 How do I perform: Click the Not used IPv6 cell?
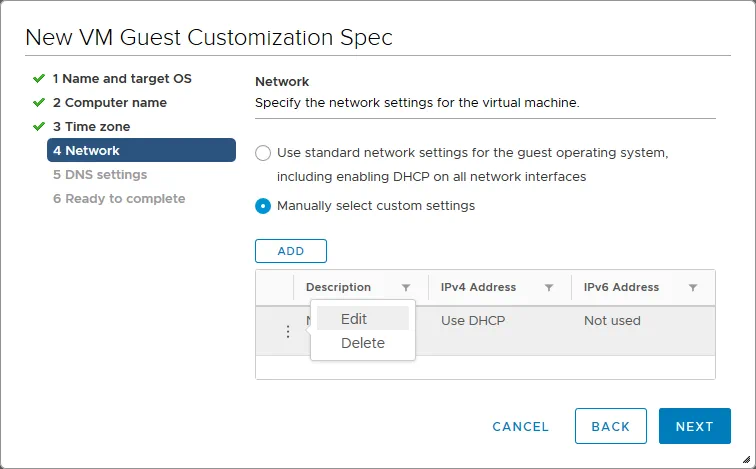[612, 321]
